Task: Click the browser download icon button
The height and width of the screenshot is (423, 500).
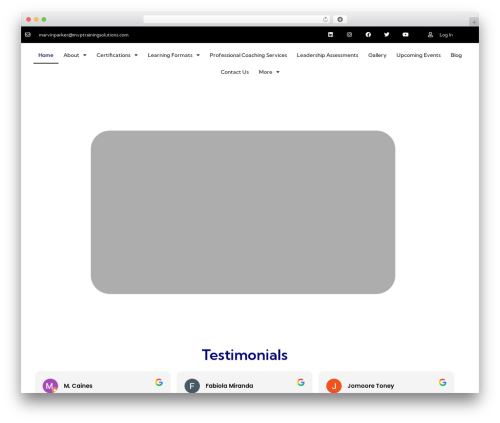Action: click(x=340, y=19)
